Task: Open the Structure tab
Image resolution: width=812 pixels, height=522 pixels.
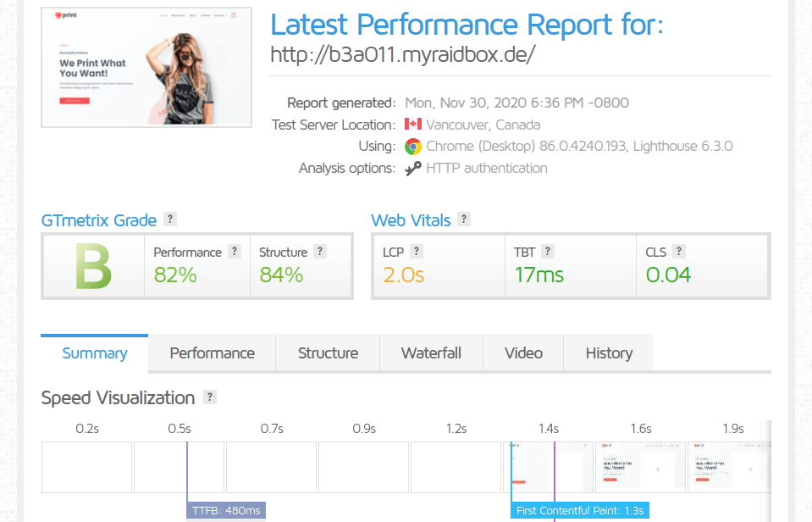Action: [x=328, y=353]
